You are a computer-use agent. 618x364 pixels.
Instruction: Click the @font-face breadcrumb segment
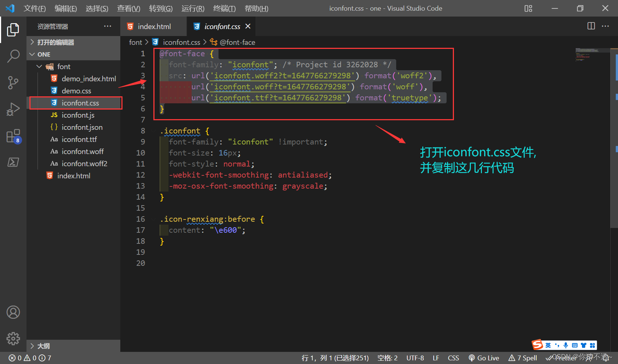[x=233, y=42]
